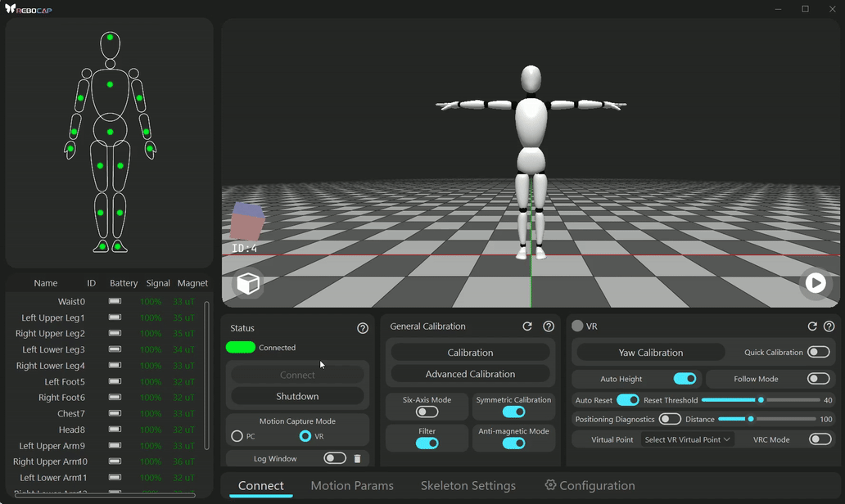Click Waist0 battery icon
845x504 pixels.
(115, 301)
